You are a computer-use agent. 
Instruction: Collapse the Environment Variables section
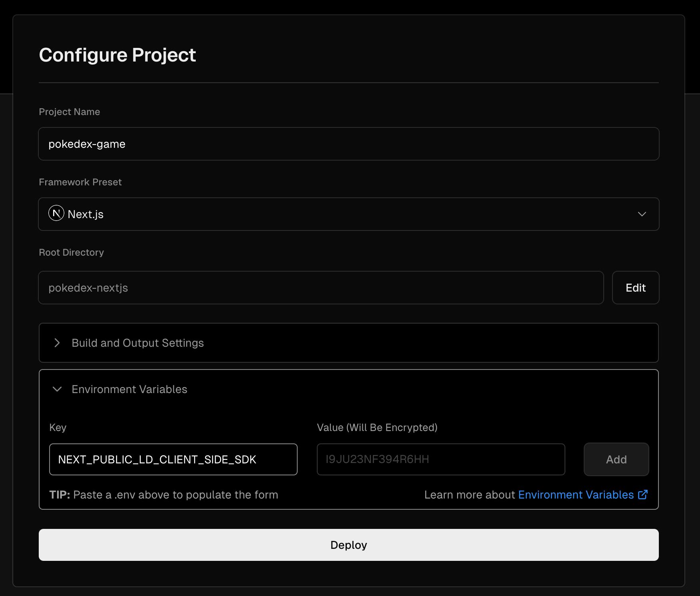349,389
